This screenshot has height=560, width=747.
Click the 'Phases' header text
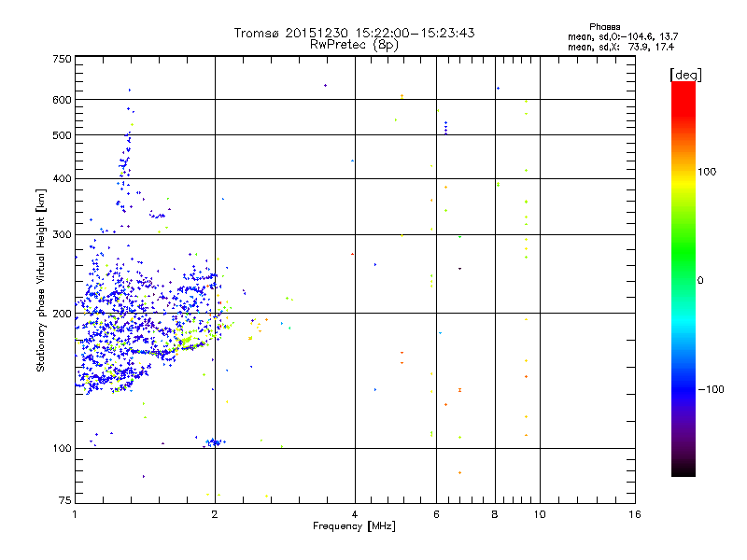coord(604,27)
